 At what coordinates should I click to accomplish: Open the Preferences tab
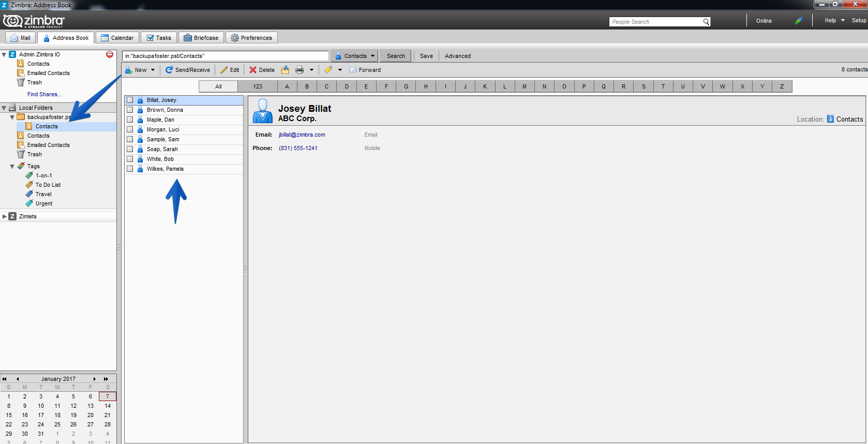251,38
